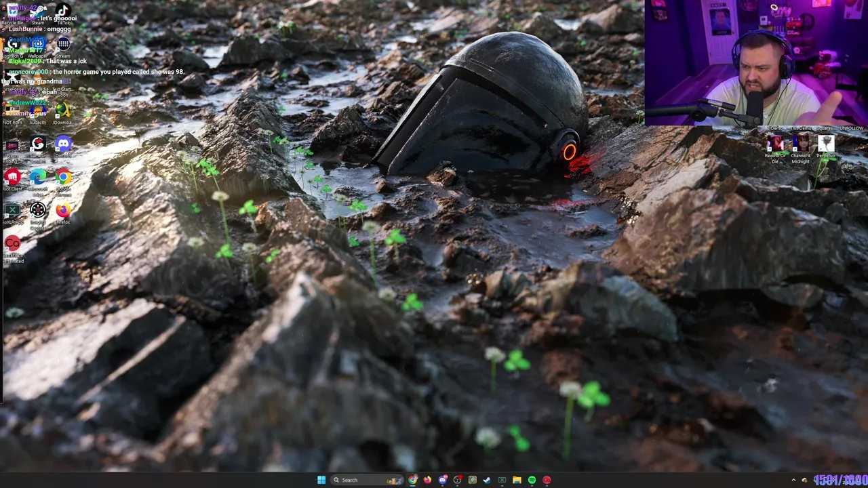Open Steam from the taskbar

(x=487, y=480)
